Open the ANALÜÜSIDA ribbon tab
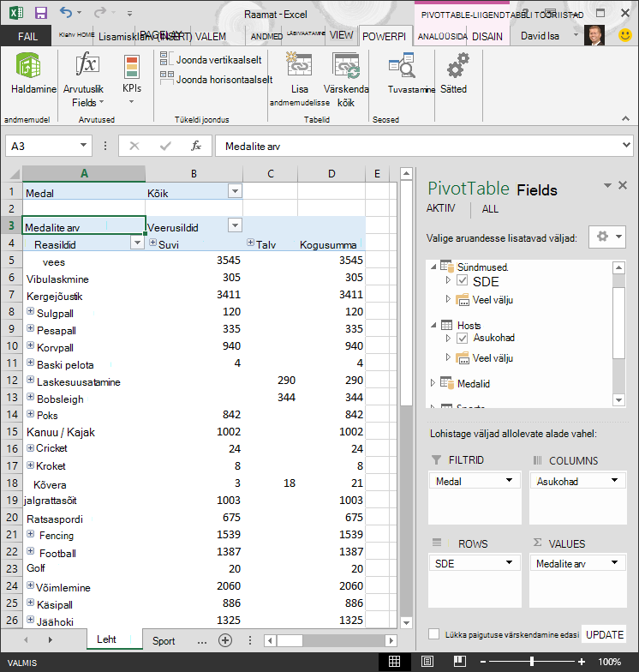This screenshot has width=639, height=672. [442, 36]
